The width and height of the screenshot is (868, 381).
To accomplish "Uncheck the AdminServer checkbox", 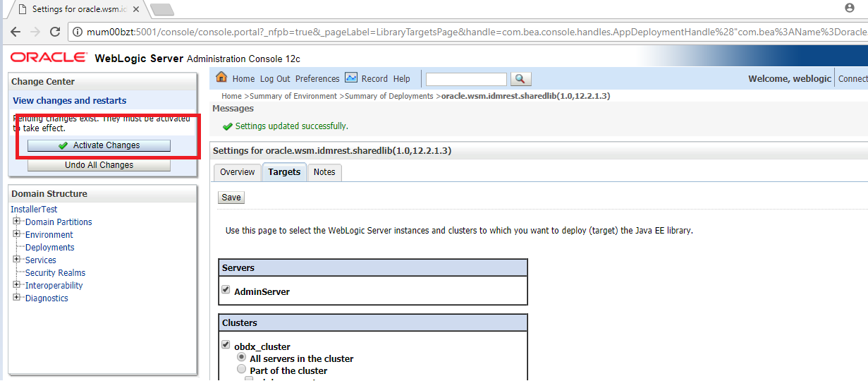I will click(x=226, y=290).
